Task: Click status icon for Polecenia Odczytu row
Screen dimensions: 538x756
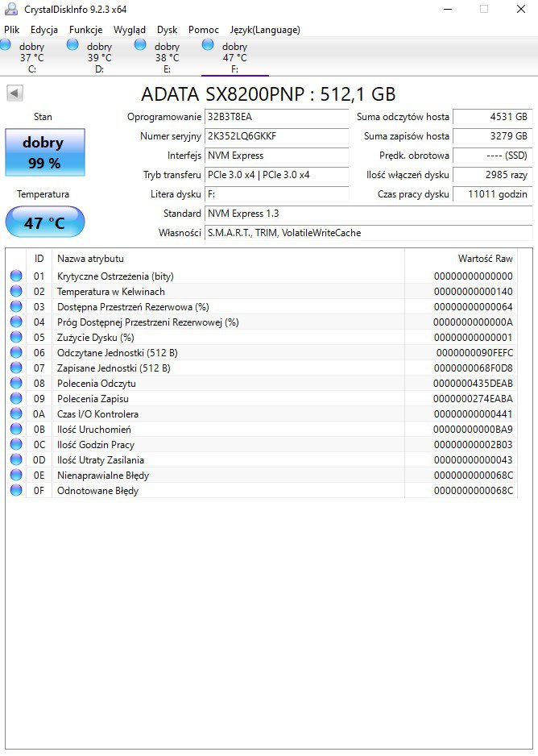Action: (x=16, y=384)
